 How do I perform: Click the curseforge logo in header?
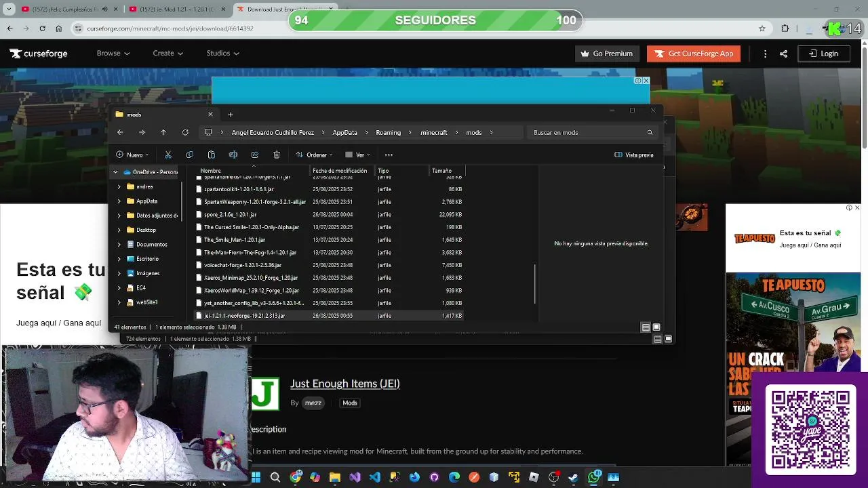click(x=39, y=54)
